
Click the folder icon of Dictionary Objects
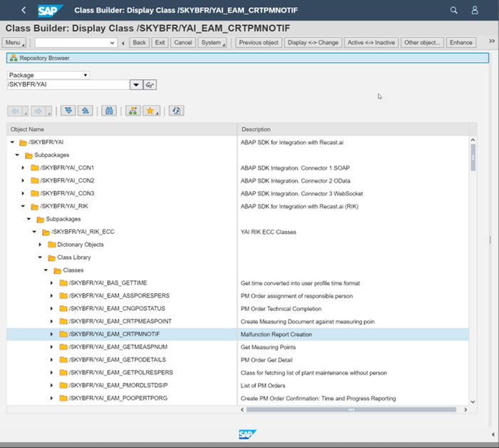tap(51, 244)
